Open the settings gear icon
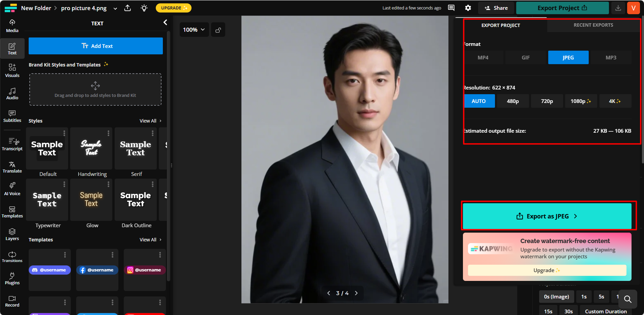The image size is (644, 315). click(x=468, y=8)
